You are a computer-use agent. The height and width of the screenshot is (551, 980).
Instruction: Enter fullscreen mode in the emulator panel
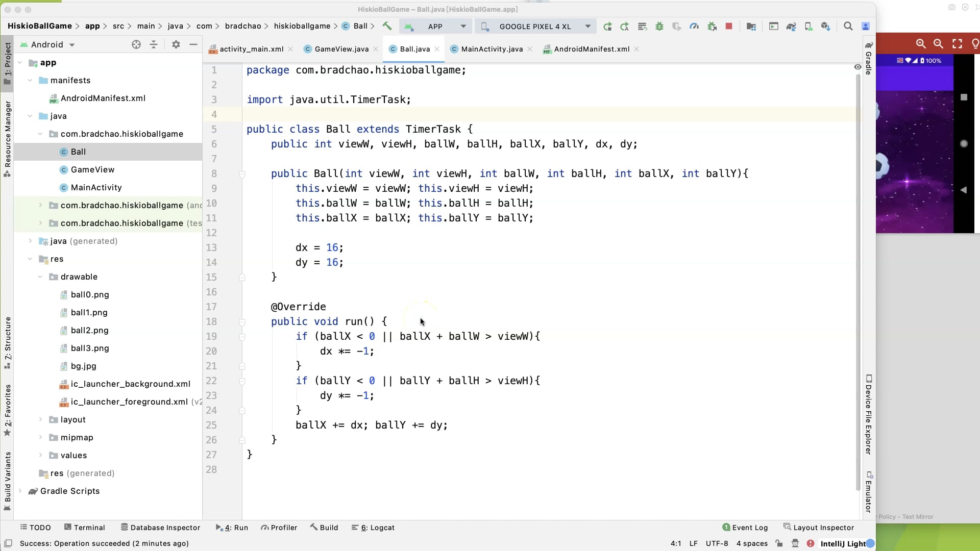tap(958, 44)
